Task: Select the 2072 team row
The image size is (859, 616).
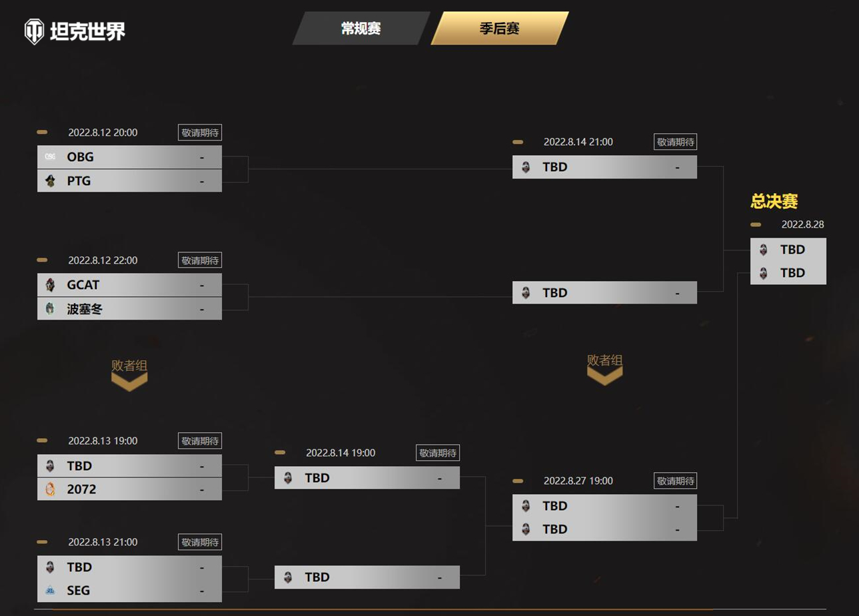Action: click(129, 489)
